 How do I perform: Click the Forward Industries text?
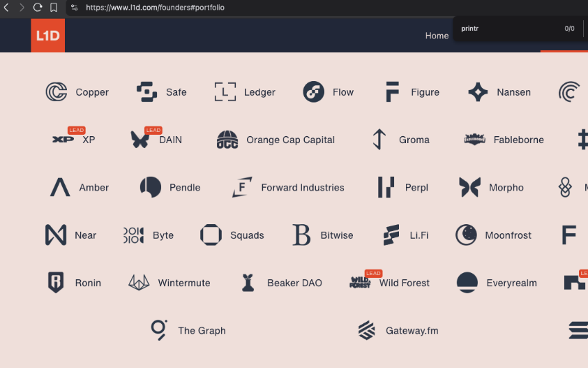(303, 187)
